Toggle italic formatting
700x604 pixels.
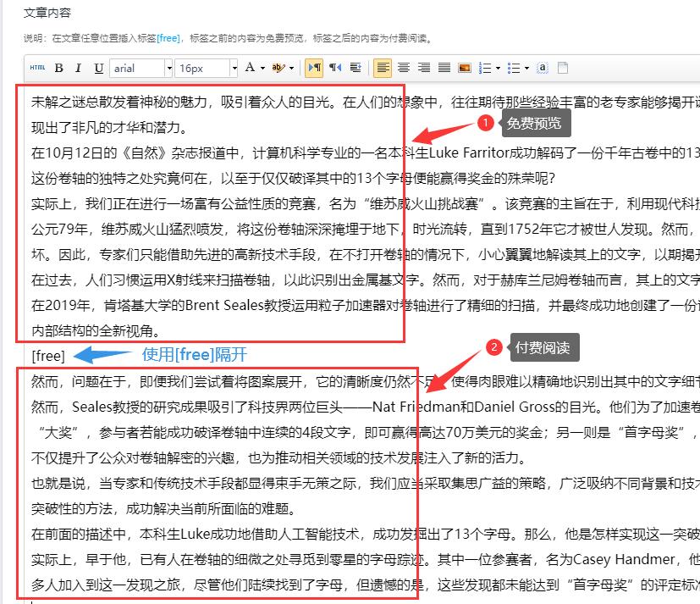pos(79,68)
